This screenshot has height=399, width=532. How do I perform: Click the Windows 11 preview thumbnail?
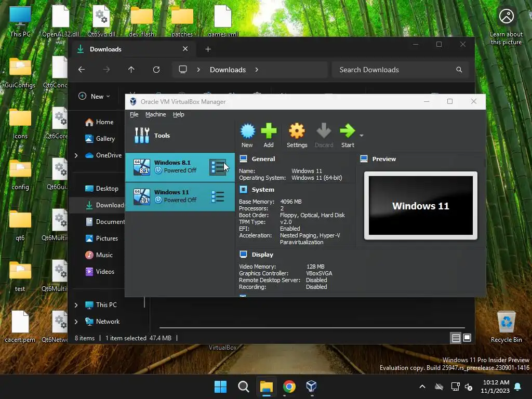tap(421, 206)
